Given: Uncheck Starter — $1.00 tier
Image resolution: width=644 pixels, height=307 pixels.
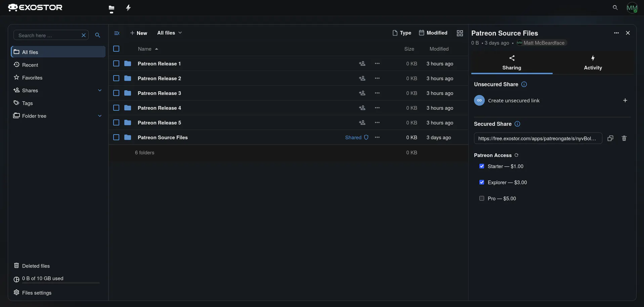Looking at the screenshot, I should (x=482, y=166).
